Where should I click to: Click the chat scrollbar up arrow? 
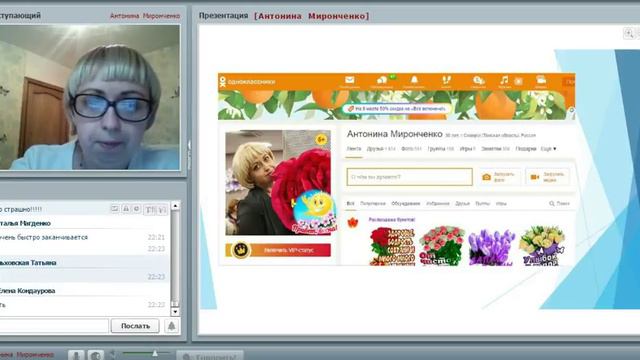(175, 206)
